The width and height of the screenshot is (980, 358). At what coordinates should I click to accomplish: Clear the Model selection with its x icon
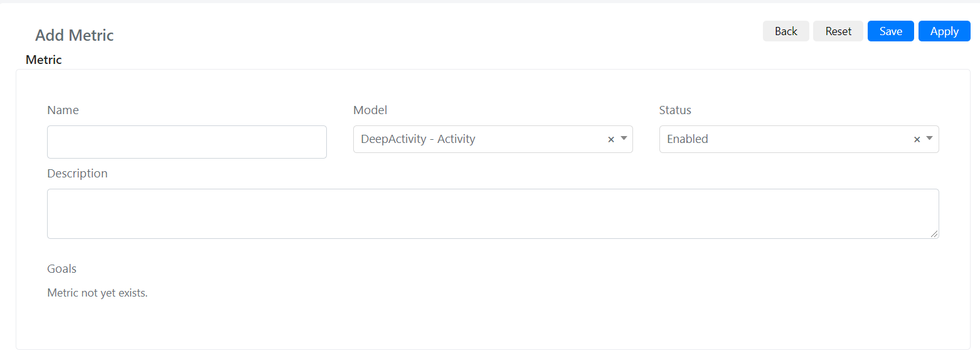pos(611,140)
